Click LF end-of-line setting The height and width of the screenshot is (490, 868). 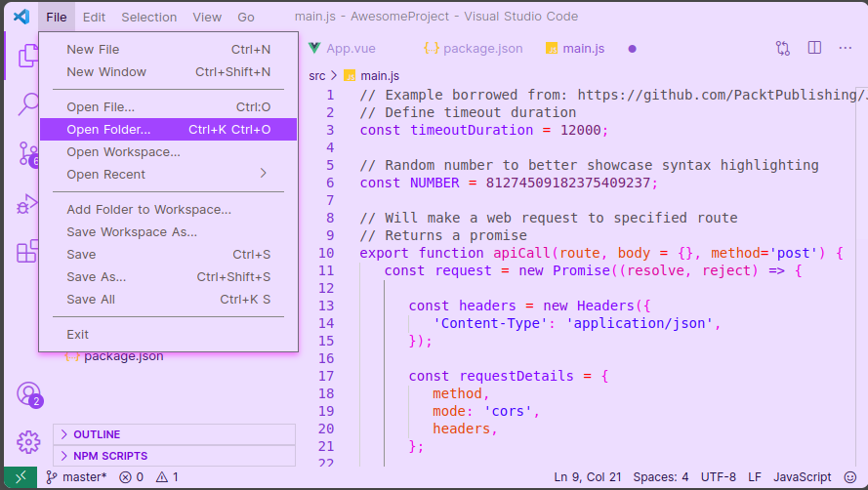point(755,476)
